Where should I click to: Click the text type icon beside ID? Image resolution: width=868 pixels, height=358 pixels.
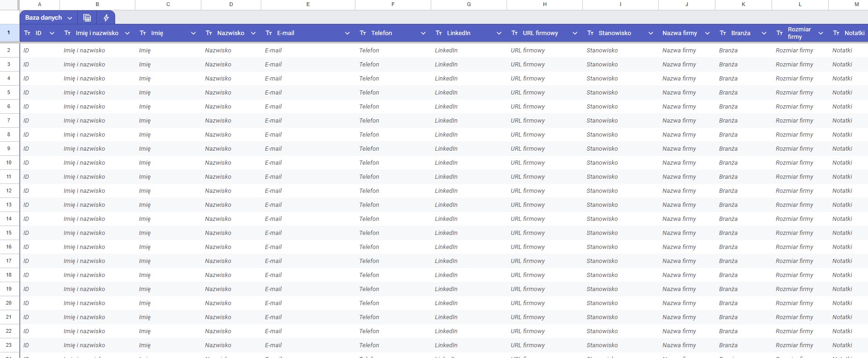click(x=27, y=33)
